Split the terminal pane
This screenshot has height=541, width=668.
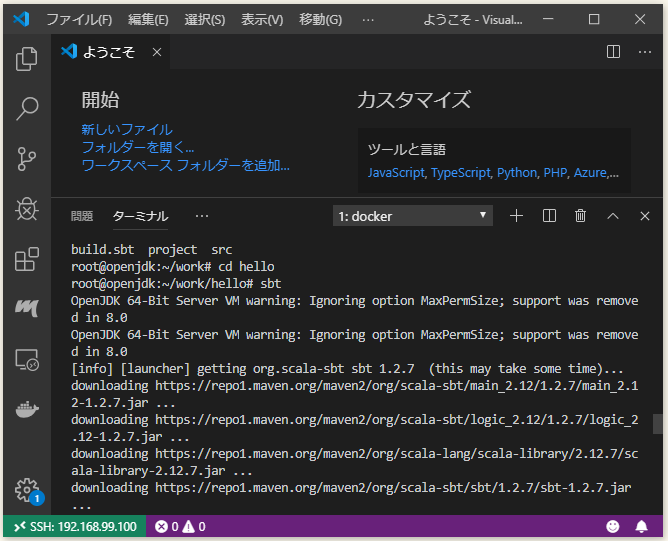(x=549, y=216)
